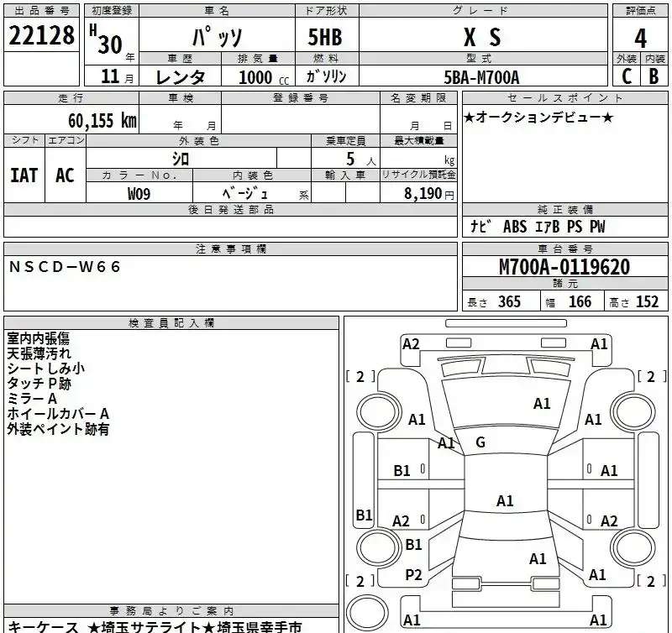Select the interior color ベージュ
The height and width of the screenshot is (633, 672).
pyautogui.click(x=245, y=193)
